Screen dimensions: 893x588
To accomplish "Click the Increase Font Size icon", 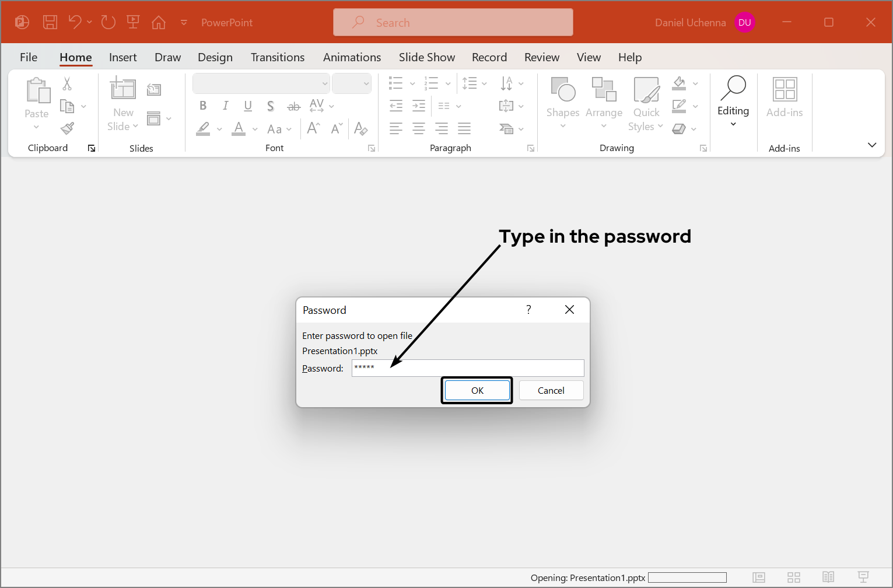I will coord(313,128).
